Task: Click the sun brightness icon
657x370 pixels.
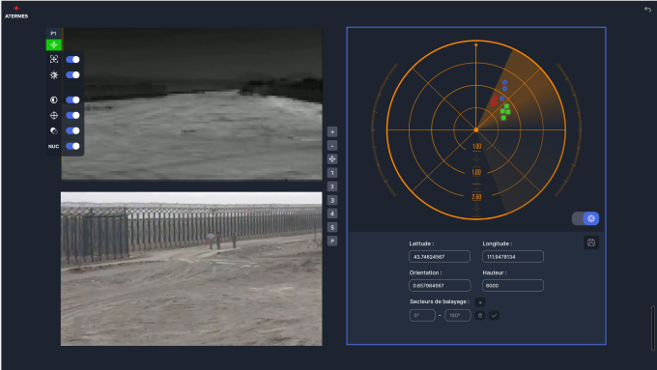Action: 54,75
